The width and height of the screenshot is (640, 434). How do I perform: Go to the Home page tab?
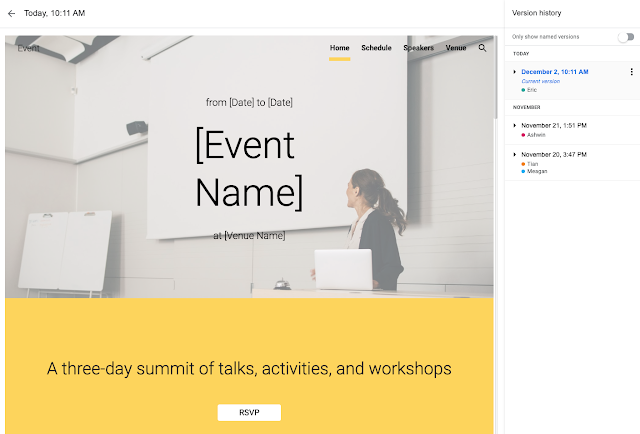tap(340, 48)
